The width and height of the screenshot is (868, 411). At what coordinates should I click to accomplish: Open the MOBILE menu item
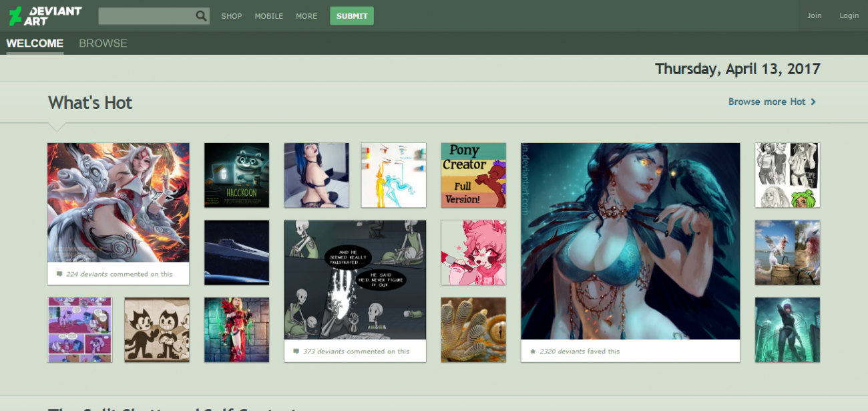269,16
